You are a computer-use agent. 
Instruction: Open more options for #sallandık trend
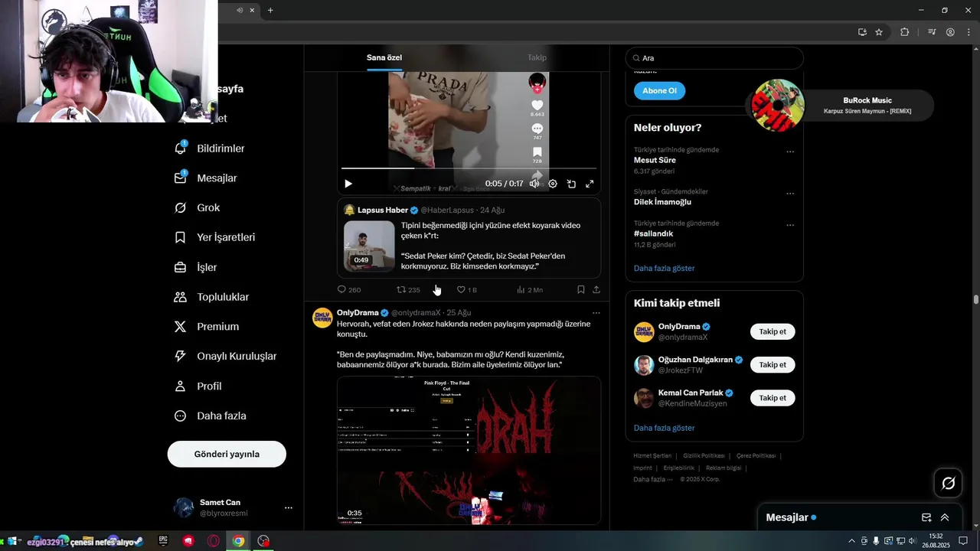coord(790,225)
